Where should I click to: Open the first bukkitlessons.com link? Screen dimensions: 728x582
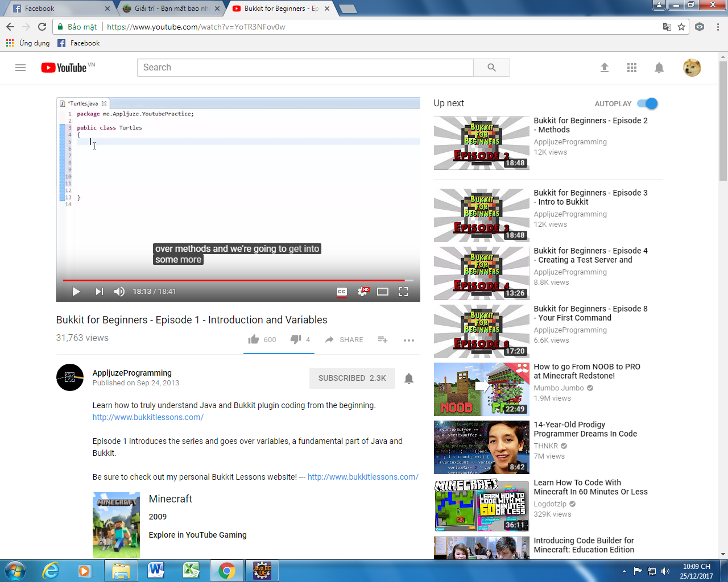[148, 417]
